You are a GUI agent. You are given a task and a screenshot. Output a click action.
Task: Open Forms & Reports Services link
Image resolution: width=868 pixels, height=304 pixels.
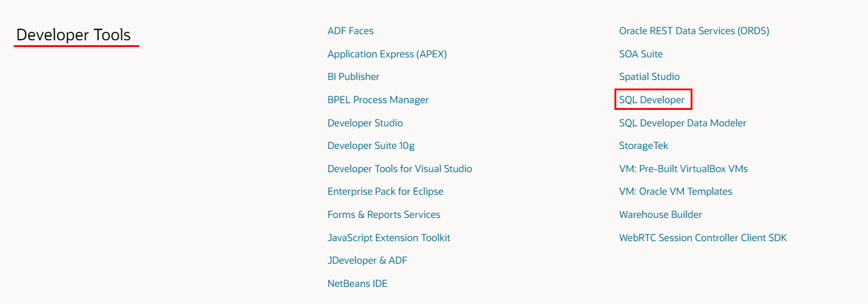[x=384, y=214]
